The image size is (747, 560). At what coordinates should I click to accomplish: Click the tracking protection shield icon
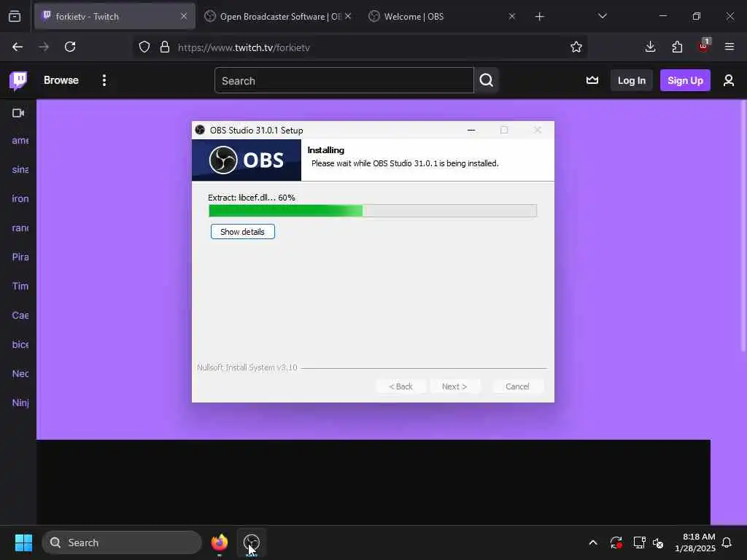tap(144, 47)
